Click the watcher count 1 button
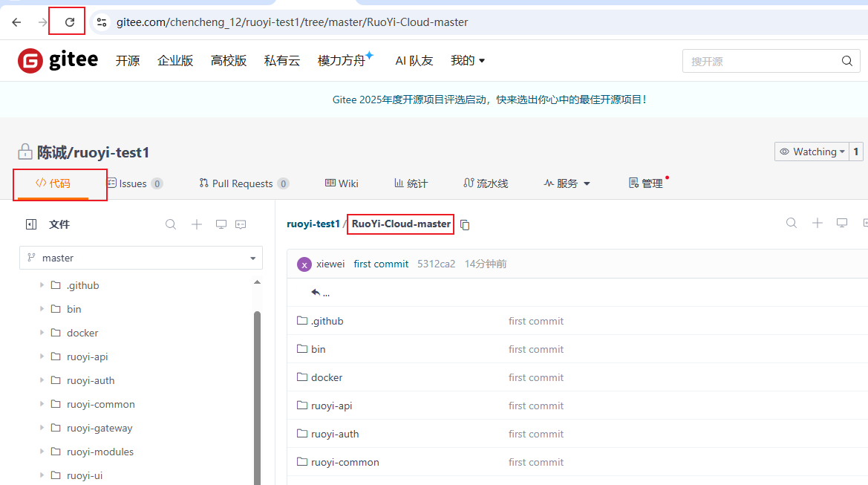This screenshot has height=485, width=868. (856, 152)
